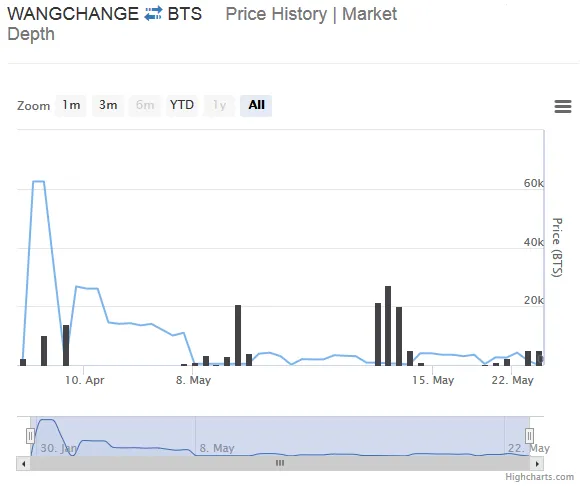
Task: Click the 20k price axis label
Action: pos(534,300)
